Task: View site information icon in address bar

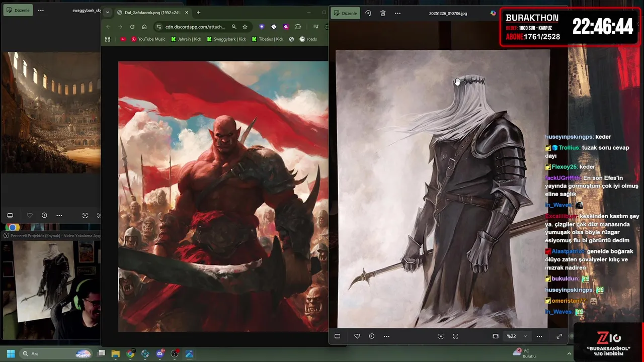Action: 159,27
